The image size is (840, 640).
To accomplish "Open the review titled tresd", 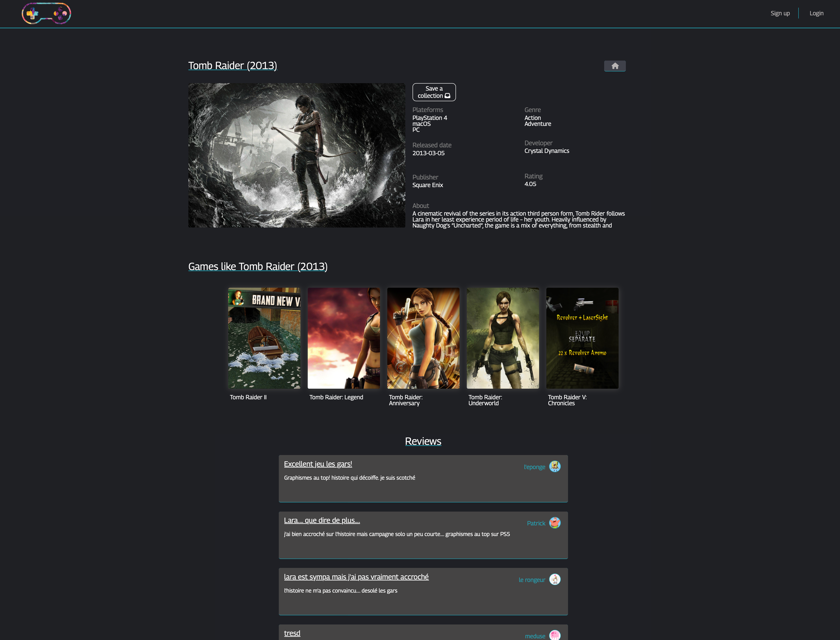I will [x=292, y=633].
